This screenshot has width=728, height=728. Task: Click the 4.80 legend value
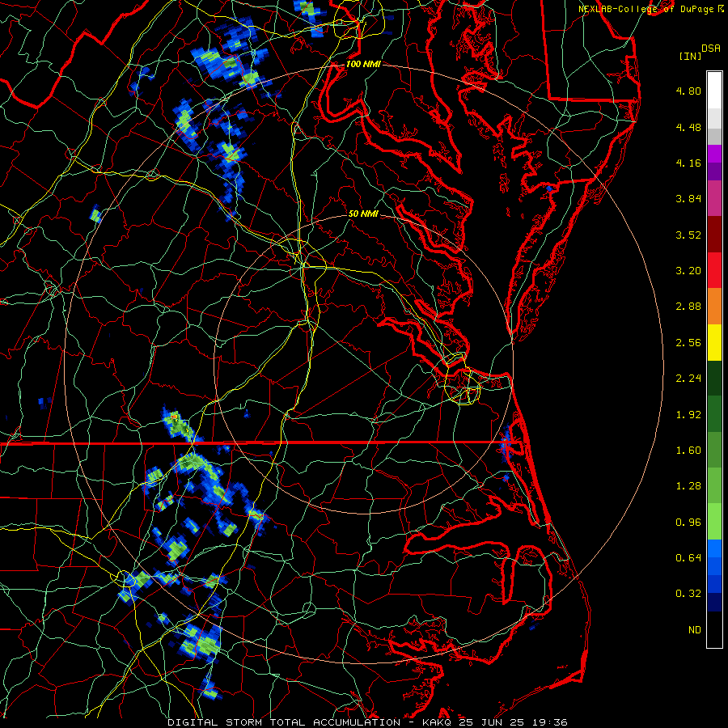pyautogui.click(x=688, y=91)
